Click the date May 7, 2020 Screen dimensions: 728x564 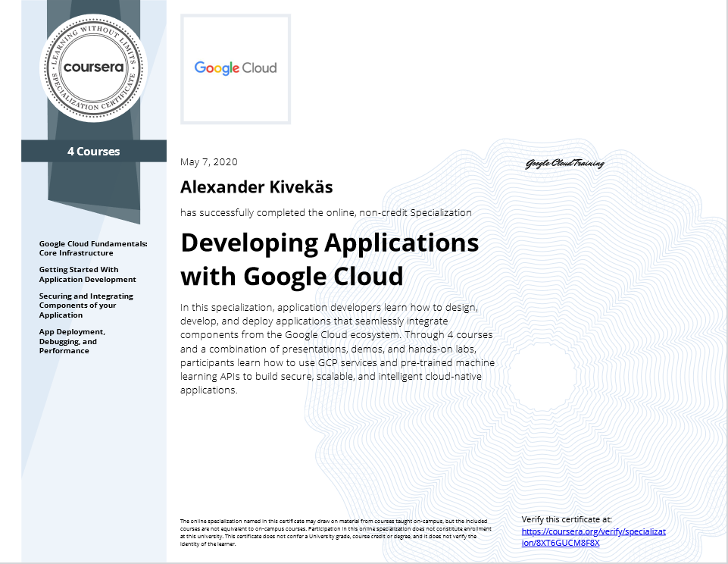coord(208,161)
